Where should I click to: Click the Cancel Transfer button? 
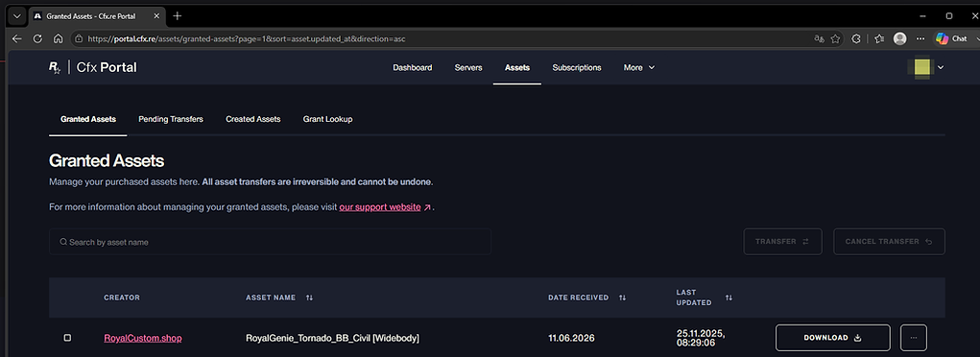tap(889, 241)
